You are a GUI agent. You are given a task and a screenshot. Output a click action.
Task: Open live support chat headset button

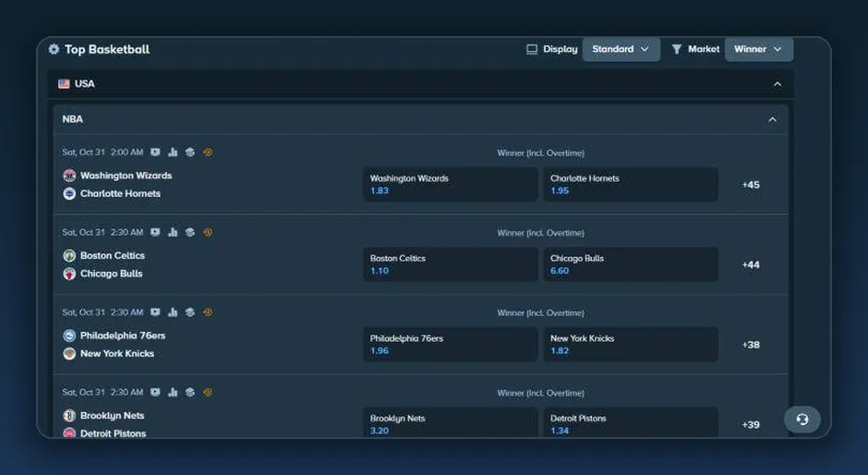pos(802,420)
